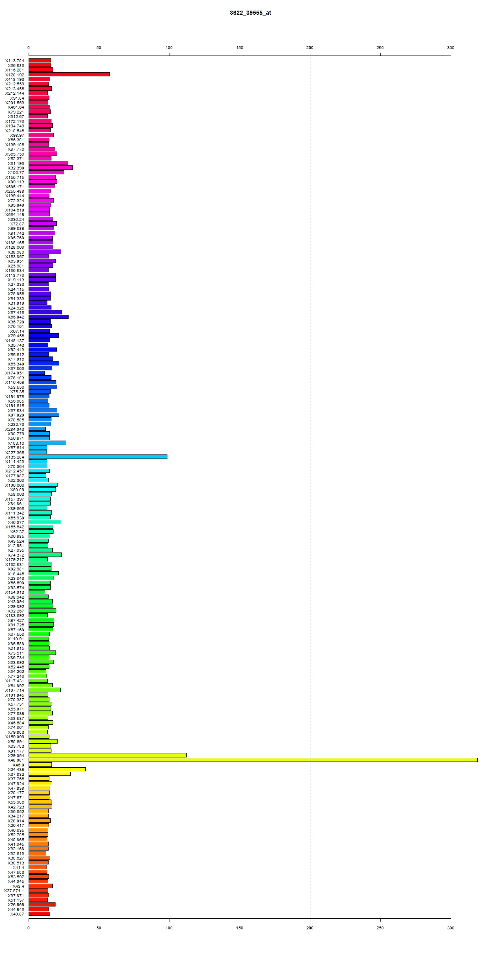Click the 150 tick on the bottom axis

tap(240, 928)
